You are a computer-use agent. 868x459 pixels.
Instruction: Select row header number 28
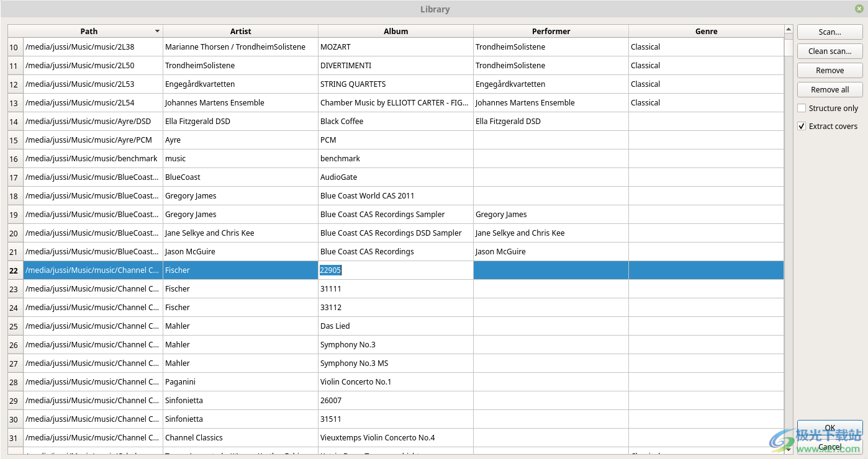[16, 382]
